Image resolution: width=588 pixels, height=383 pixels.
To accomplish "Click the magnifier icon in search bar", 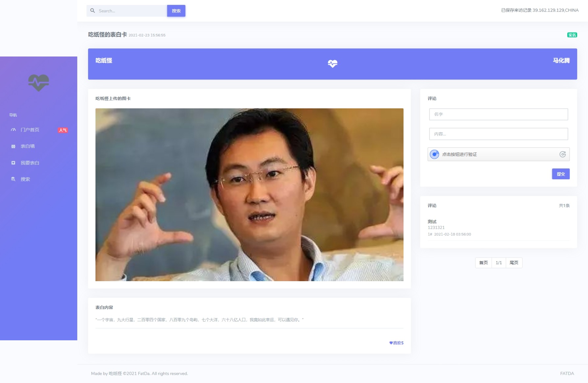I will [x=93, y=11].
